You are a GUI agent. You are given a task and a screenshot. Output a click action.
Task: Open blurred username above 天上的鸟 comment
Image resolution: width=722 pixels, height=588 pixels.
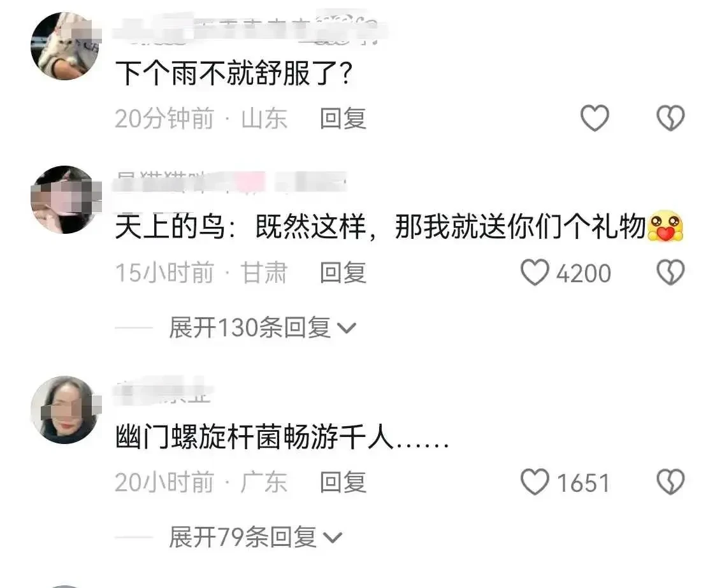click(230, 183)
